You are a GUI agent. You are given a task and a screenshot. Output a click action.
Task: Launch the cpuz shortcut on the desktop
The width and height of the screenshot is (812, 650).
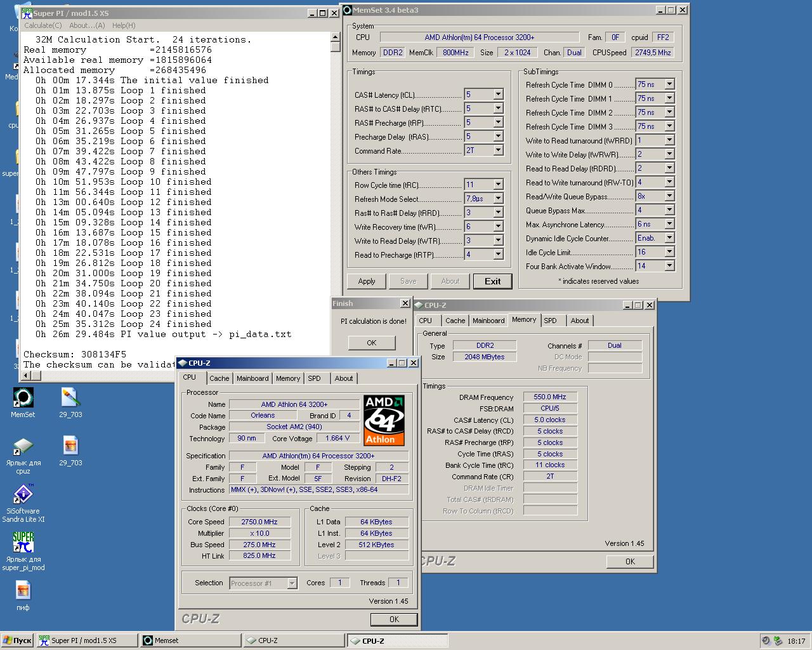[x=23, y=446]
